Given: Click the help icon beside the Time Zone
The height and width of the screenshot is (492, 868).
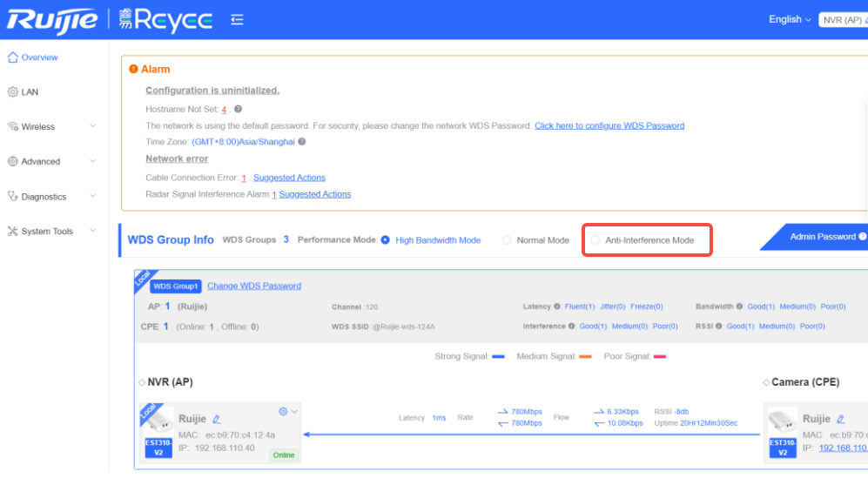Looking at the screenshot, I should click(x=302, y=142).
